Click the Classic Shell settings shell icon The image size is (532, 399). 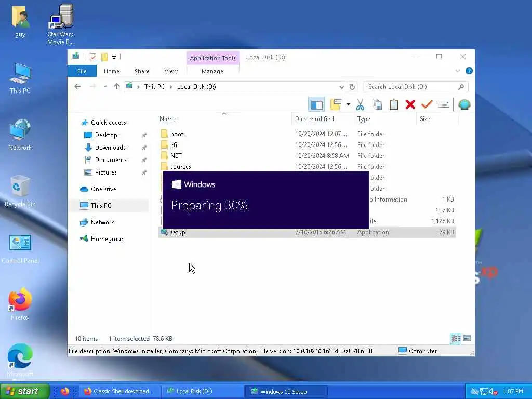click(464, 104)
